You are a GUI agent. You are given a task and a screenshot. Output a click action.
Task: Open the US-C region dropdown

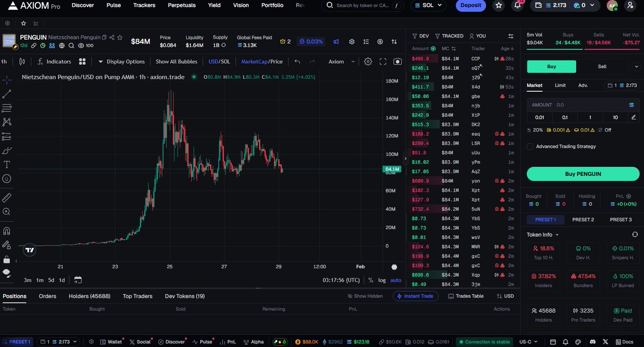point(528,342)
